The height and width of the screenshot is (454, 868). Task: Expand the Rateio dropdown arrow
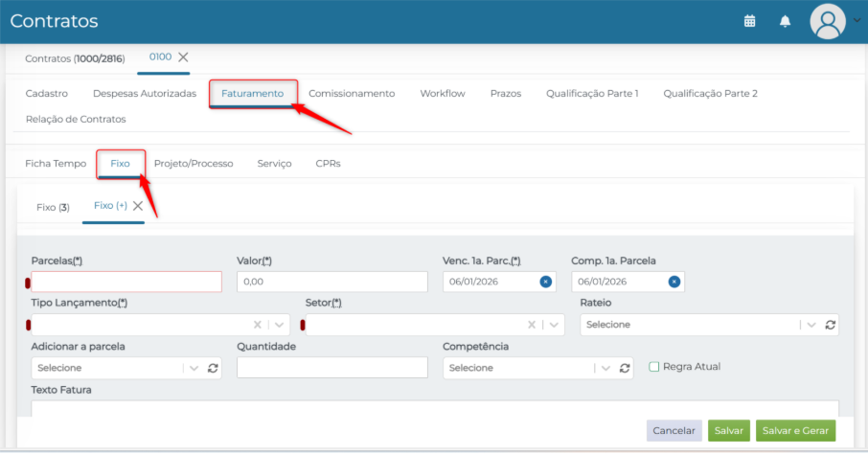click(811, 325)
